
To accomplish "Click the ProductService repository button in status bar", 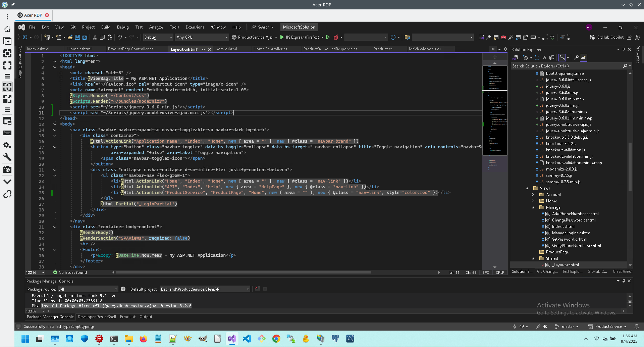I will tap(607, 327).
